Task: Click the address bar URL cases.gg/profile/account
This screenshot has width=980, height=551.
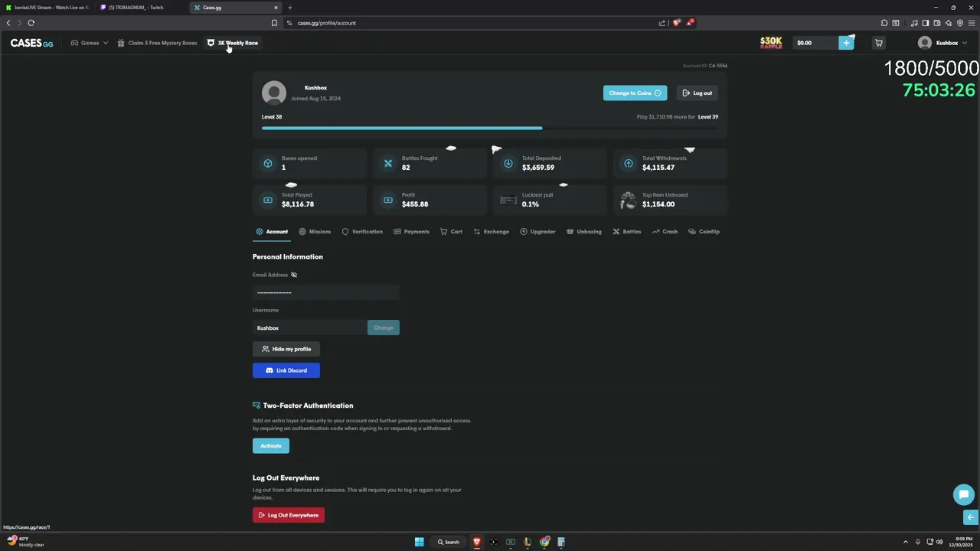Action: [327, 23]
